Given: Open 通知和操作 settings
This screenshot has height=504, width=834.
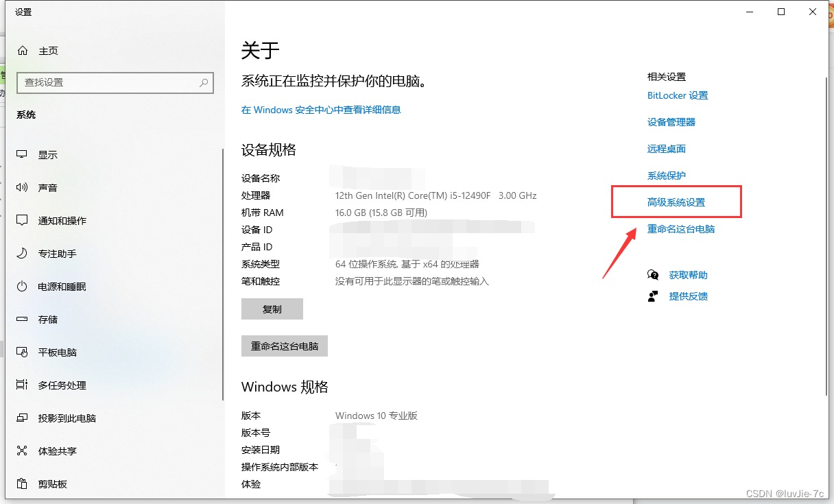Looking at the screenshot, I should click(x=65, y=220).
